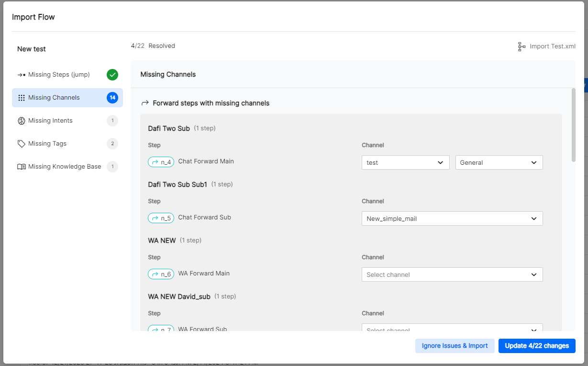Click the 'WA Forward Main' step name
The image size is (588, 366).
204,274
